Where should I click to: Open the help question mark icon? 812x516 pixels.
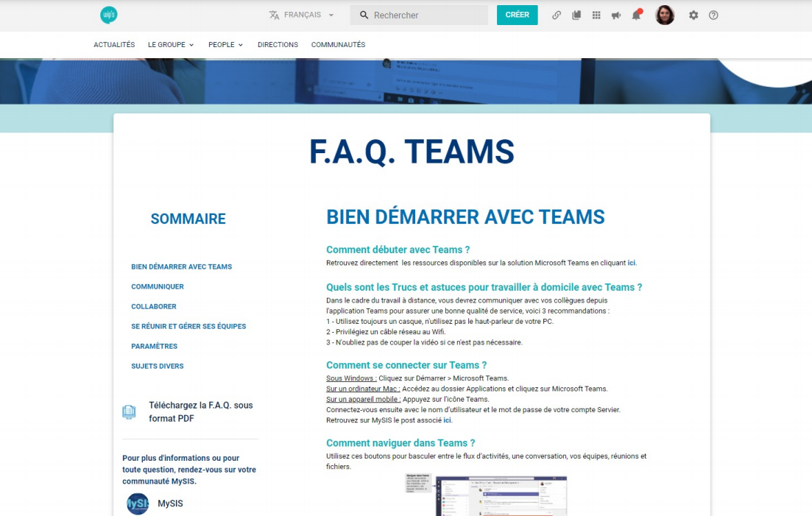[713, 15]
